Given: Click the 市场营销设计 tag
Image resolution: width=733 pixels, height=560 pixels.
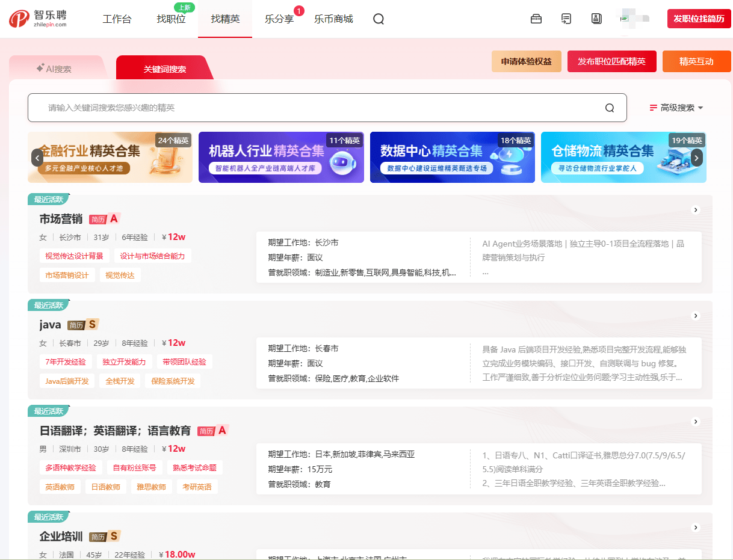Looking at the screenshot, I should [67, 275].
